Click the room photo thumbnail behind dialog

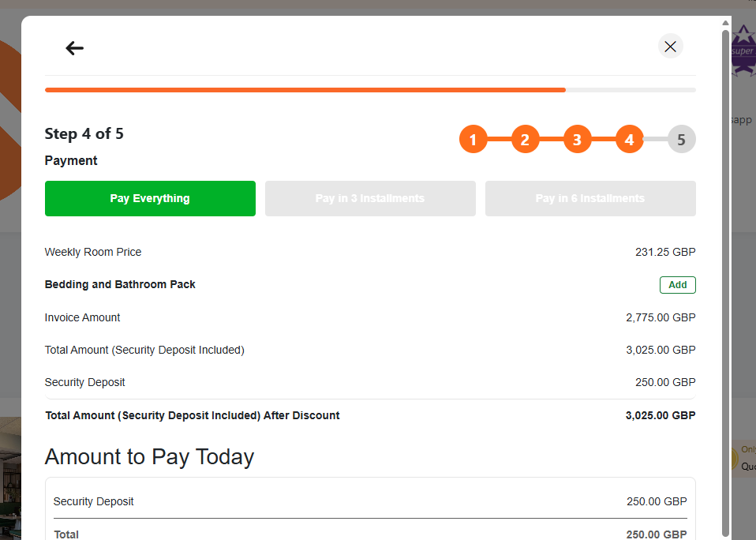[10, 478]
